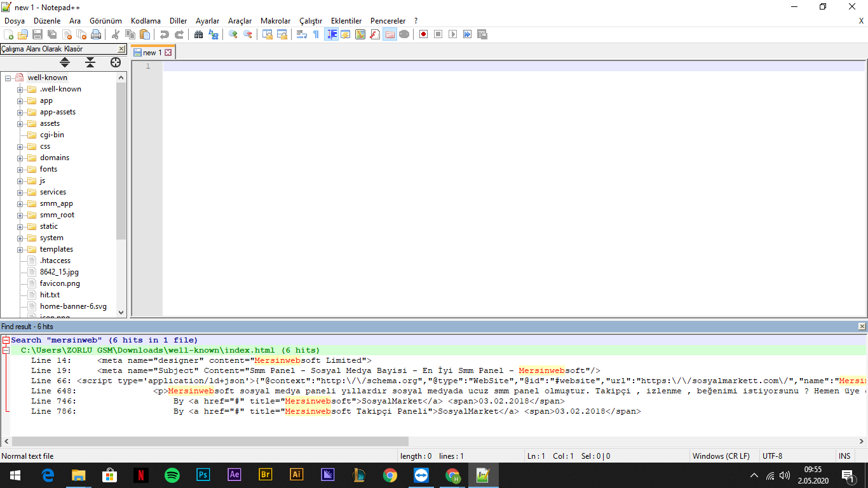The image size is (868, 488).
Task: Expand the system folder
Action: click(20, 238)
